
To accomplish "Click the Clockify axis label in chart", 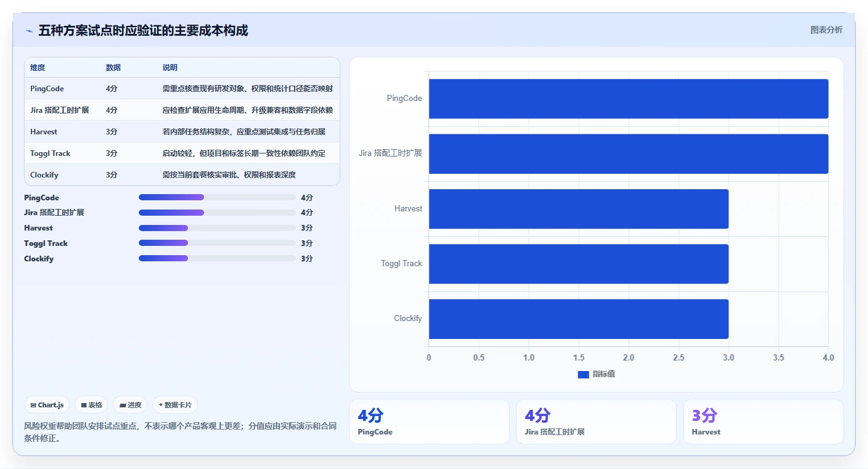I will (x=408, y=319).
